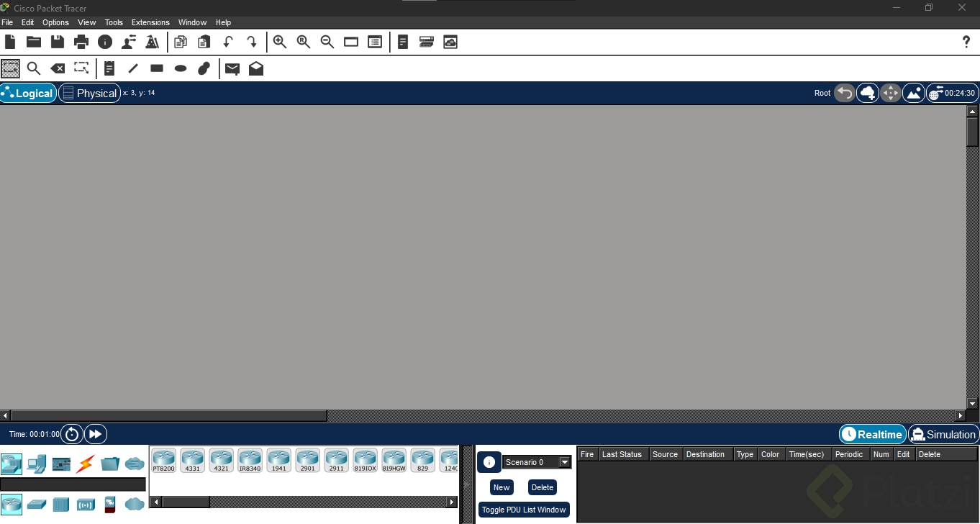Screen dimensions: 980x524
Task: Pick the PT8200 router device
Action: (163, 461)
